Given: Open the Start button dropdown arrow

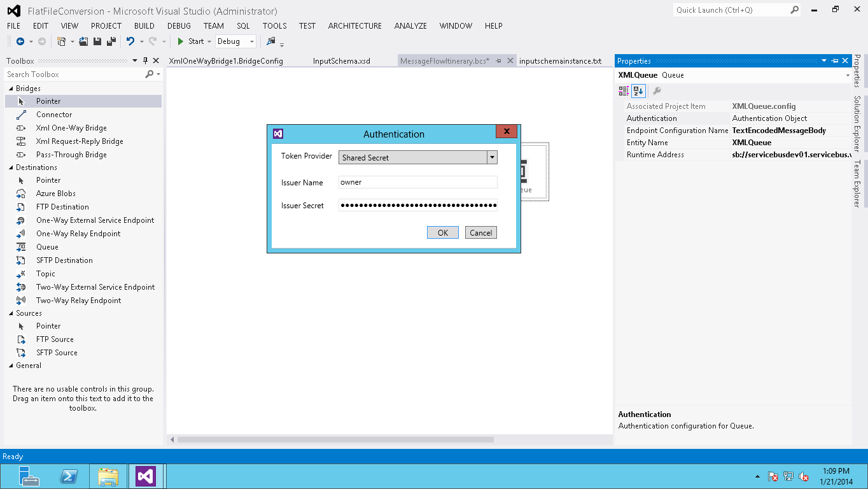Looking at the screenshot, I should pos(209,41).
